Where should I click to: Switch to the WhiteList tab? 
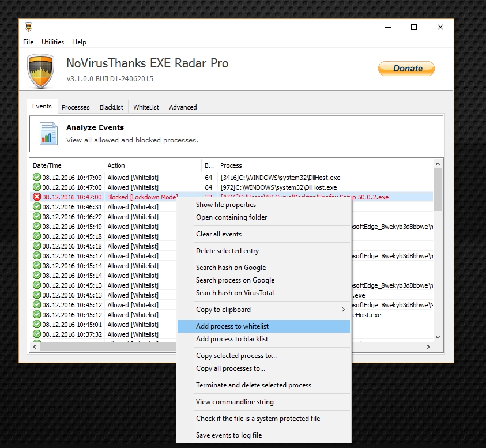[x=146, y=107]
